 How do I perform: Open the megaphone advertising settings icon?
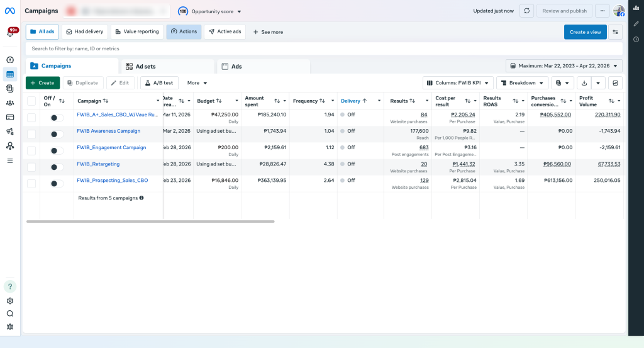[10, 132]
